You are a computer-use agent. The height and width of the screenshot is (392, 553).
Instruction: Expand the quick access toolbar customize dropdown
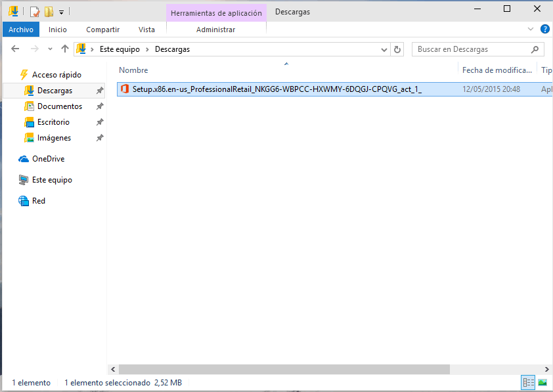[61, 12]
